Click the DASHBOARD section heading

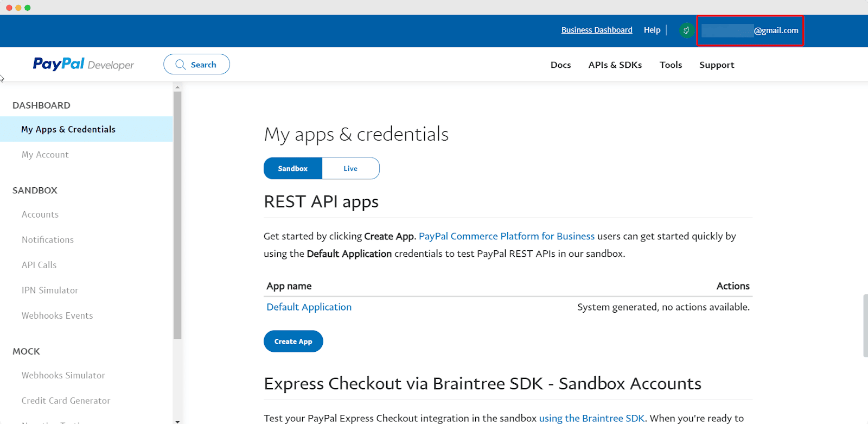click(41, 105)
